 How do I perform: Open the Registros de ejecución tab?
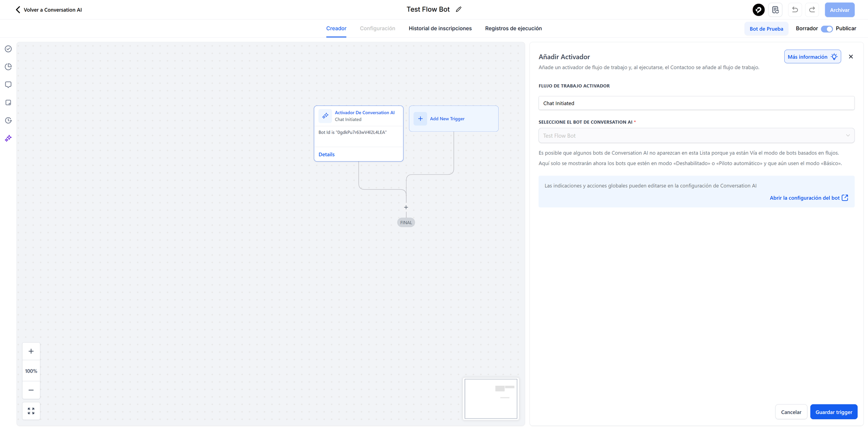[513, 29]
